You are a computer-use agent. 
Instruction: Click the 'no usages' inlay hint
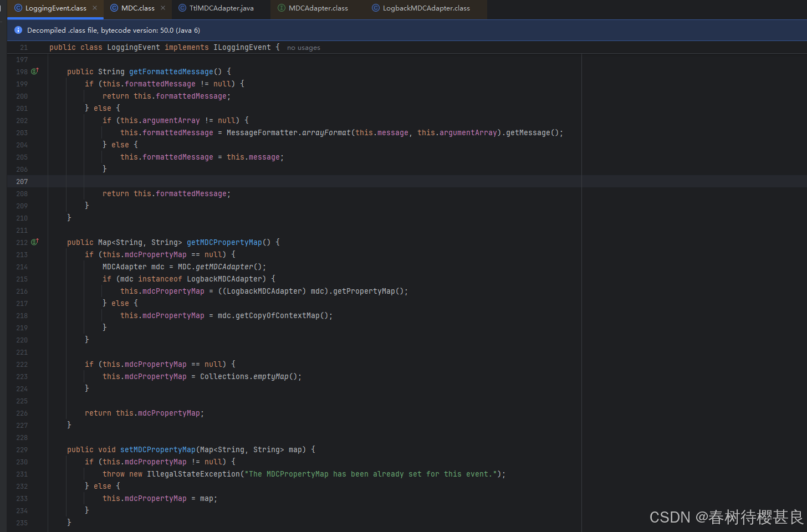coord(304,48)
